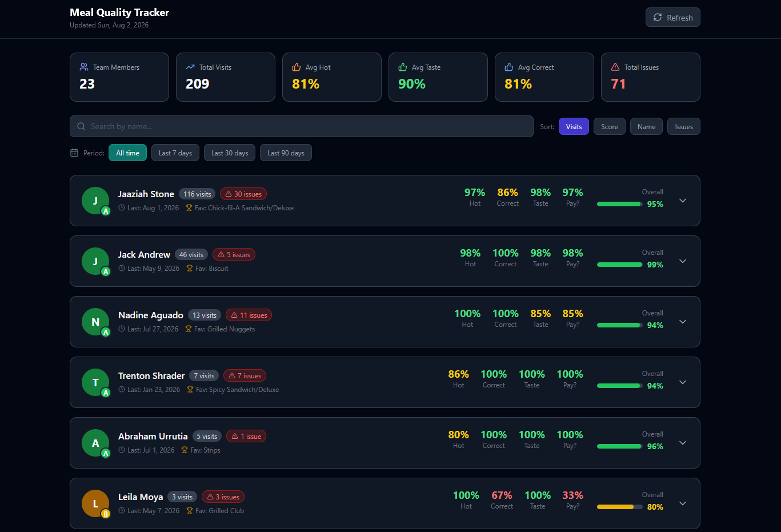Viewport: 781px width, 532px height.
Task: Click the Total Issues warning triangle icon
Action: tap(615, 67)
